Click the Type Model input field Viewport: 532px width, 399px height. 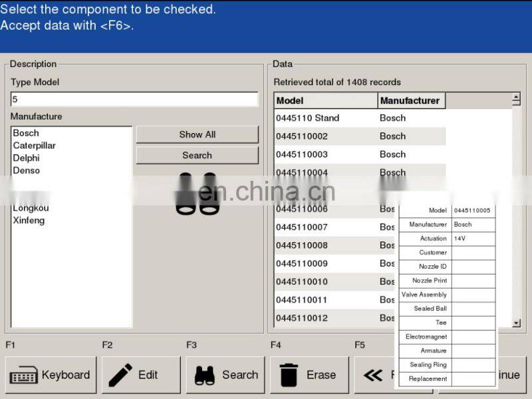coord(134,100)
